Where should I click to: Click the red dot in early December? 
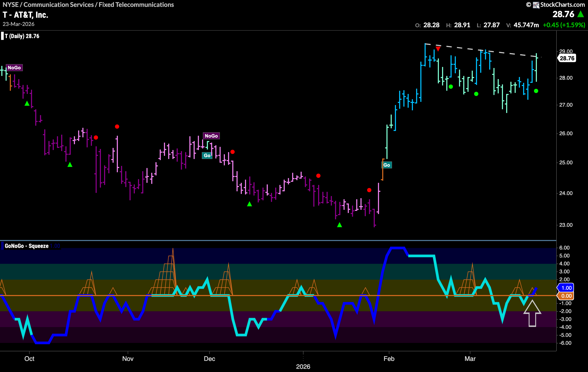pos(233,152)
